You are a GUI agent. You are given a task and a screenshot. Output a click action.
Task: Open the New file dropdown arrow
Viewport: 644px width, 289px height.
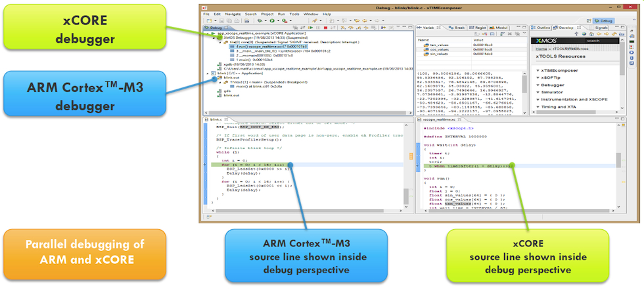coord(216,21)
